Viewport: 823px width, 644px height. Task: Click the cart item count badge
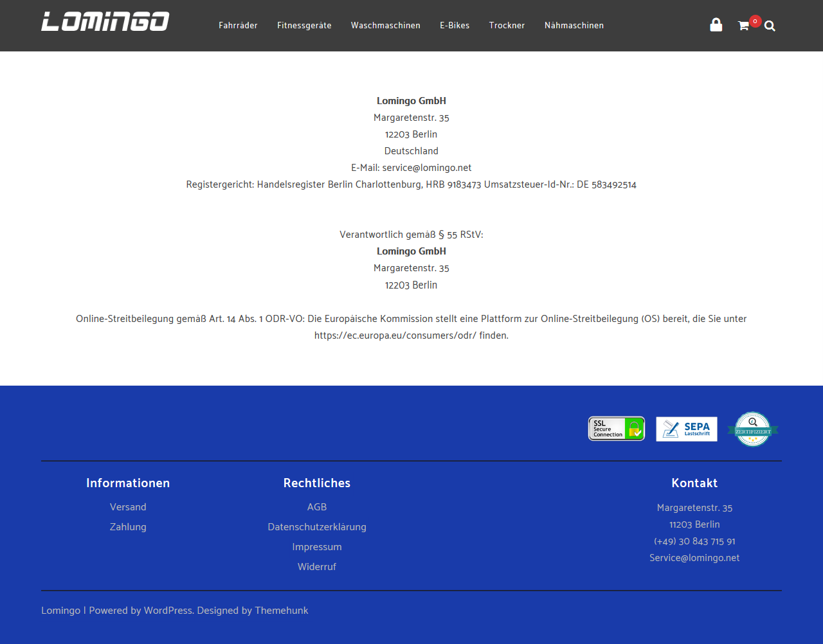pyautogui.click(x=755, y=21)
